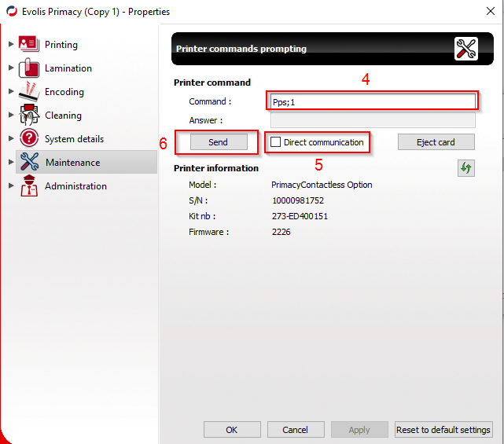Viewport: 504px width, 444px height.
Task: Expand the Cleaning tree arrow
Action: 10,115
